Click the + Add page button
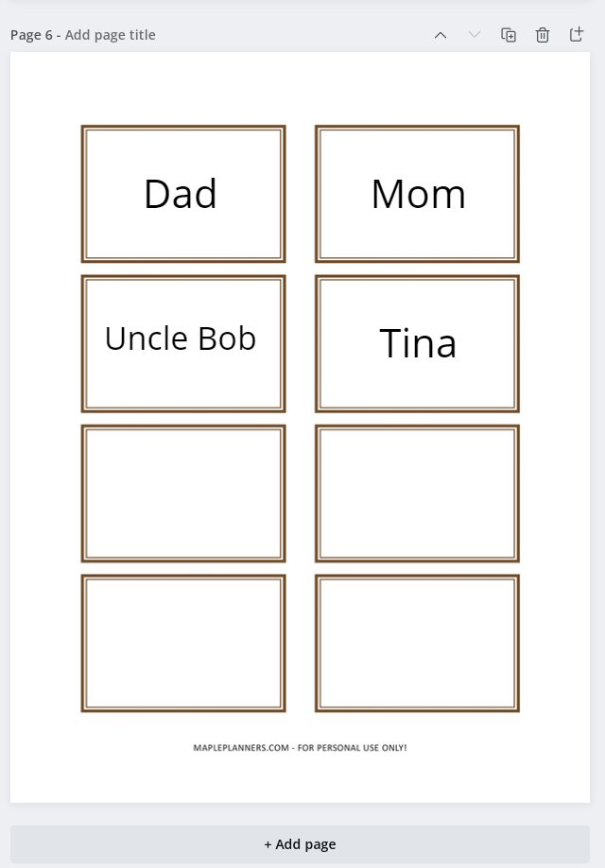This screenshot has height=868, width=605. click(300, 844)
